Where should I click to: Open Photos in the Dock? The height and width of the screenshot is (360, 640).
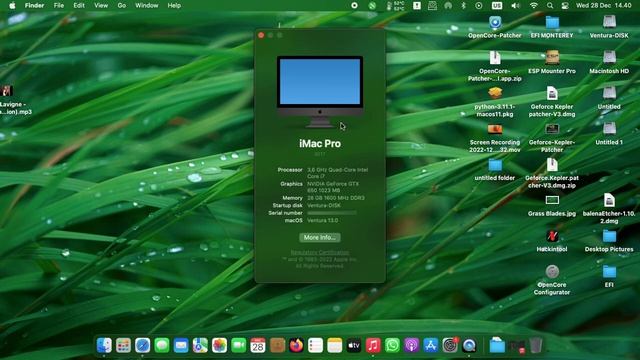219,345
